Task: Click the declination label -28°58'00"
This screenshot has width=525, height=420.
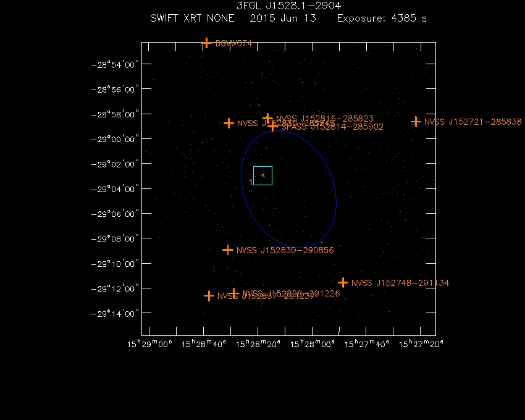Action: coord(115,114)
